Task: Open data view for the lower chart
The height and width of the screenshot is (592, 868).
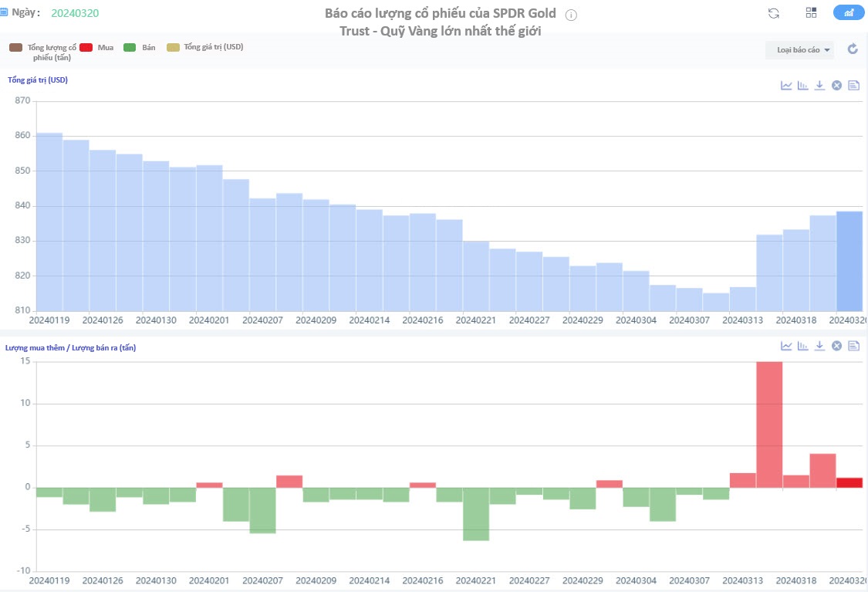Action: point(853,346)
